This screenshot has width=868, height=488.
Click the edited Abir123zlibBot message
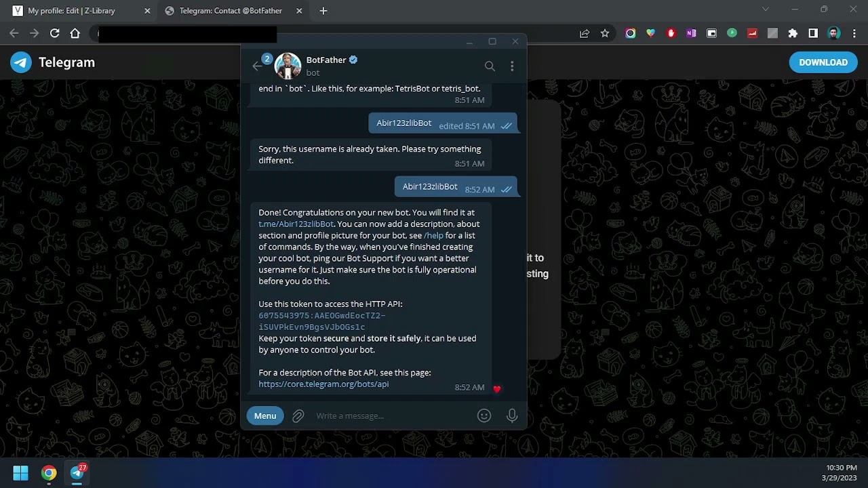coord(443,124)
